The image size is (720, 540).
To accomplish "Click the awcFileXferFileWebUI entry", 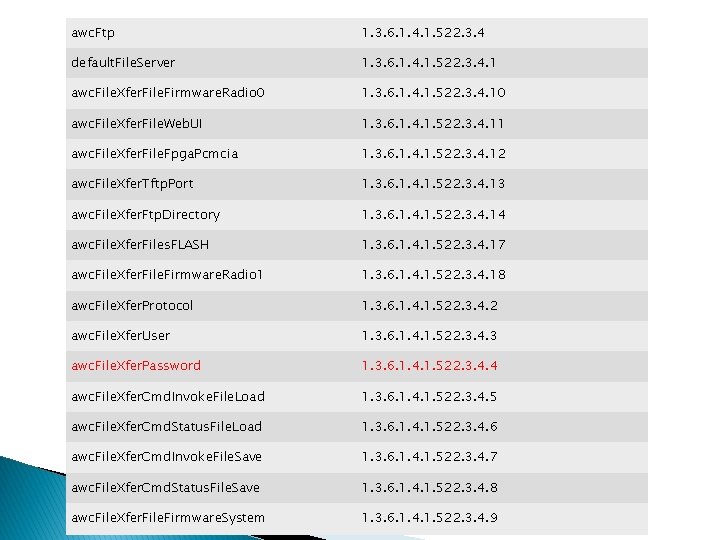I will tap(136, 124).
